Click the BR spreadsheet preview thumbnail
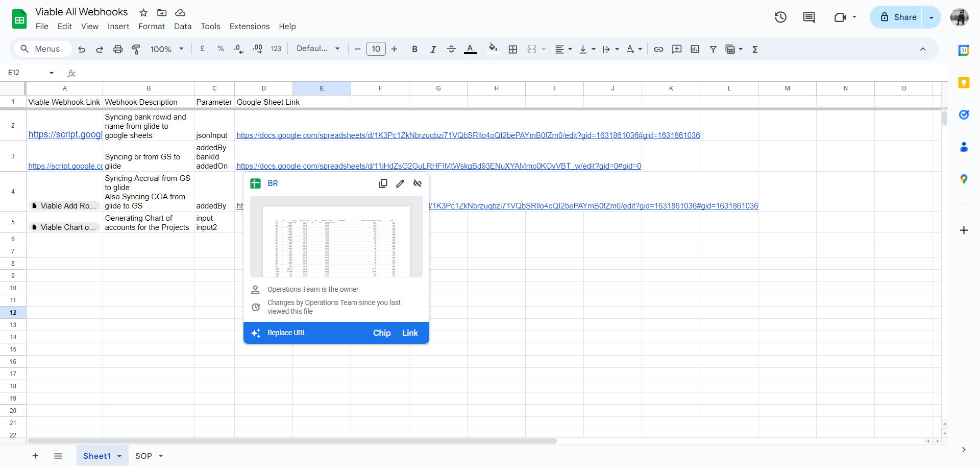This screenshot has width=980, height=466. 336,237
